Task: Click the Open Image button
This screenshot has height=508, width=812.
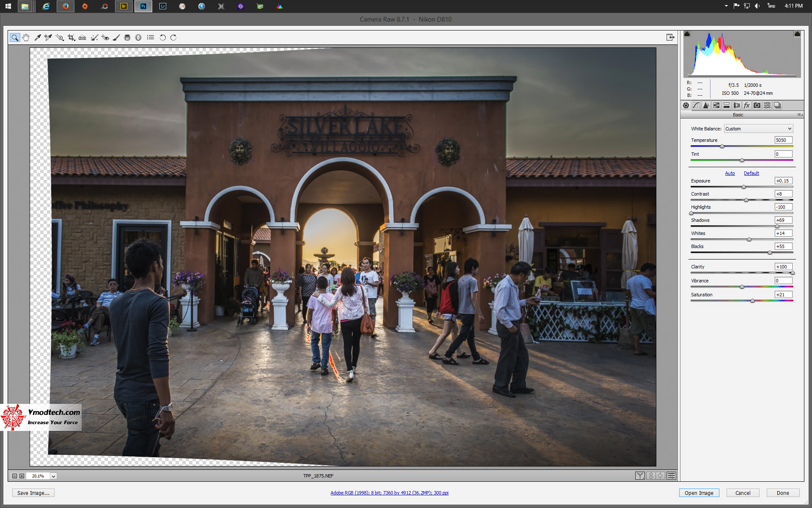Action: pyautogui.click(x=699, y=493)
